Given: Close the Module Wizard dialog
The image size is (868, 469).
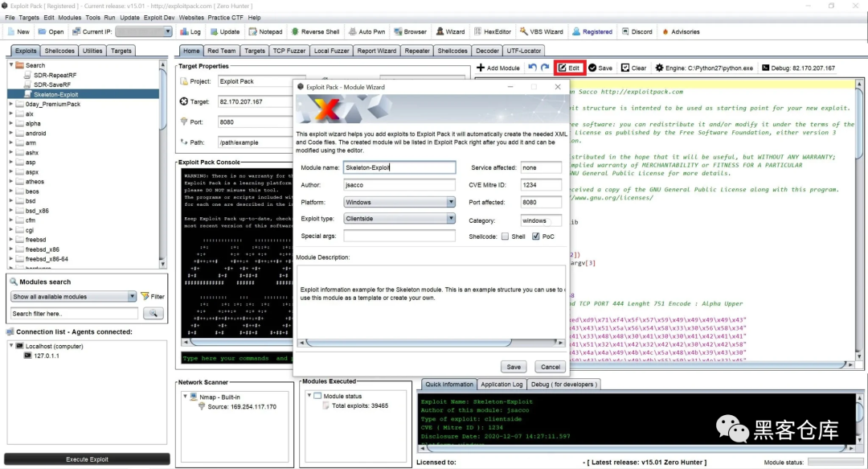Looking at the screenshot, I should [558, 87].
